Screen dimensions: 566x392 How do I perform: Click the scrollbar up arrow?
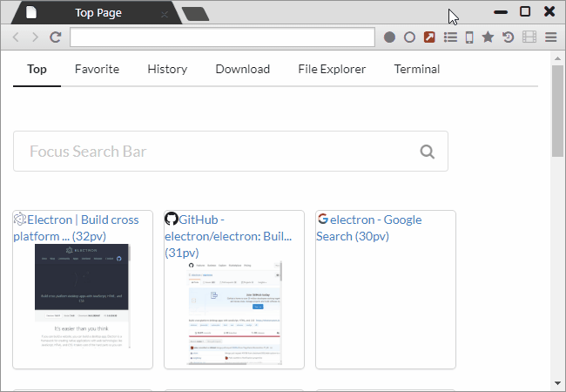[557, 58]
